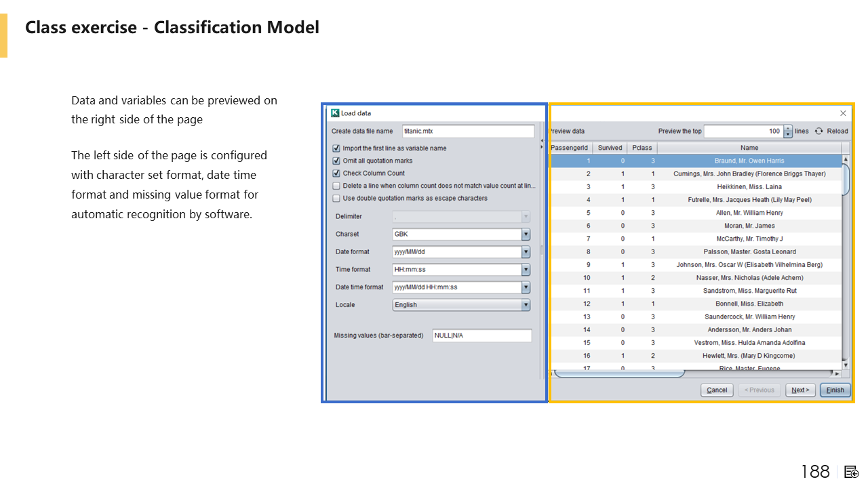The width and height of the screenshot is (868, 488).
Task: Open the Charset dropdown
Action: [x=526, y=235]
